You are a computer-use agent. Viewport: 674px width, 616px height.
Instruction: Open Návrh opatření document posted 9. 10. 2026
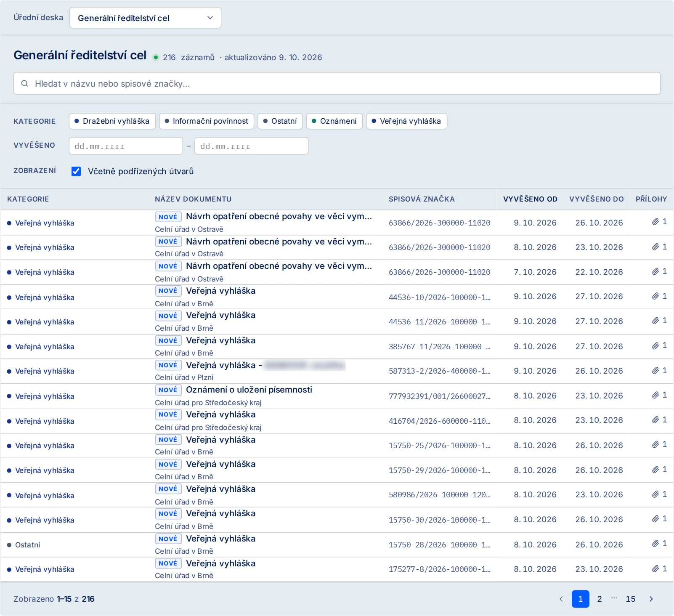(x=279, y=216)
